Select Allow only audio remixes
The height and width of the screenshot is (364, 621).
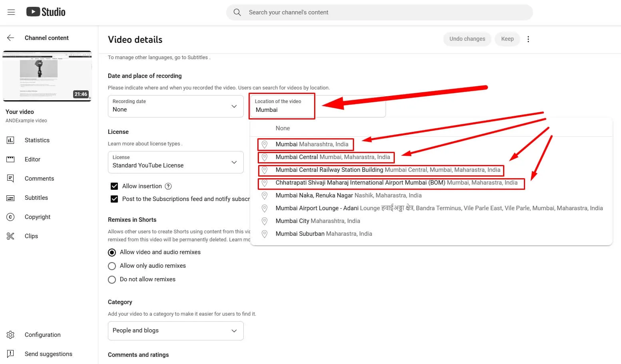pos(112,266)
